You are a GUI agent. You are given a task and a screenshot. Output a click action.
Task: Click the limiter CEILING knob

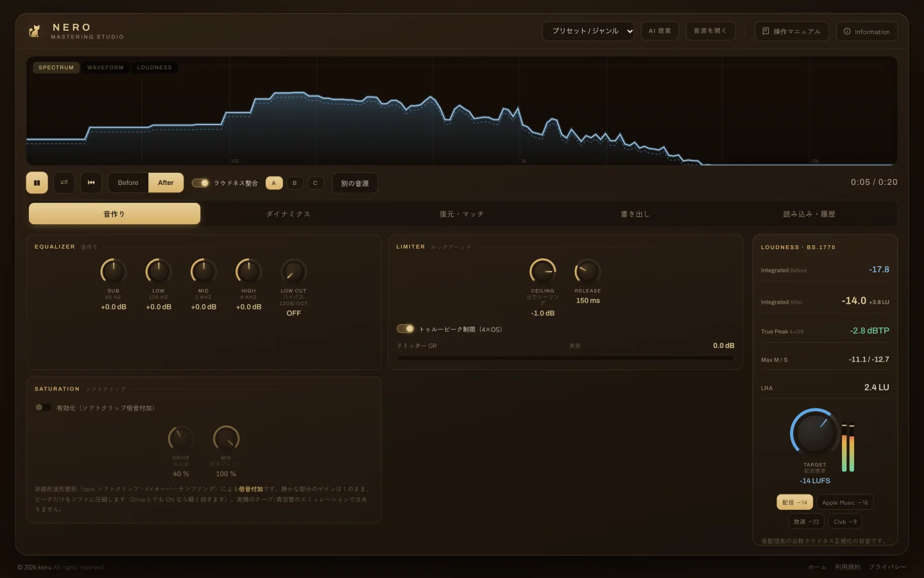click(x=543, y=271)
